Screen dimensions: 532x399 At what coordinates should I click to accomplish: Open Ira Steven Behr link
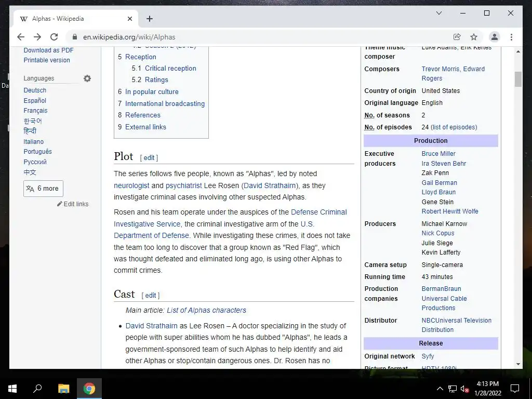point(444,164)
